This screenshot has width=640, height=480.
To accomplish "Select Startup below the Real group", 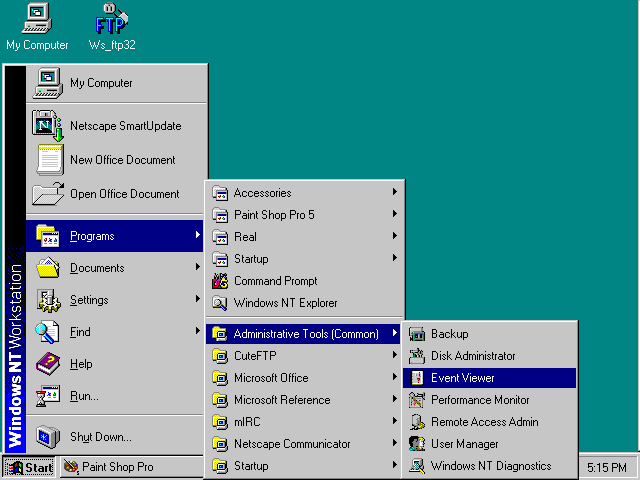I will (x=303, y=259).
